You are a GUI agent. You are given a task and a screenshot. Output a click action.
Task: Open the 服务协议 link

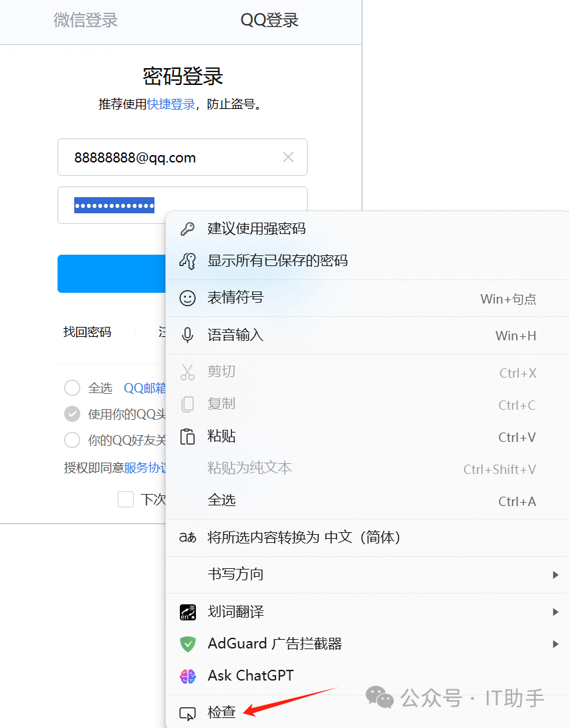[x=144, y=467]
